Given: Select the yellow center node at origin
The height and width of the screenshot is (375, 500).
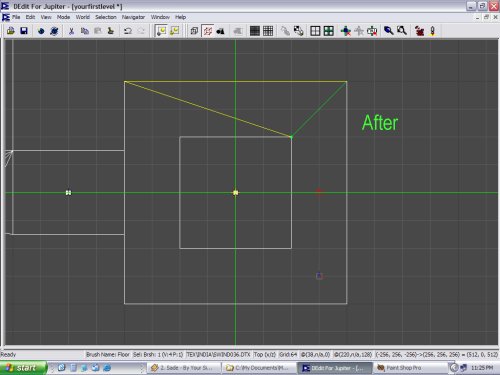Looking at the screenshot, I should 235,193.
